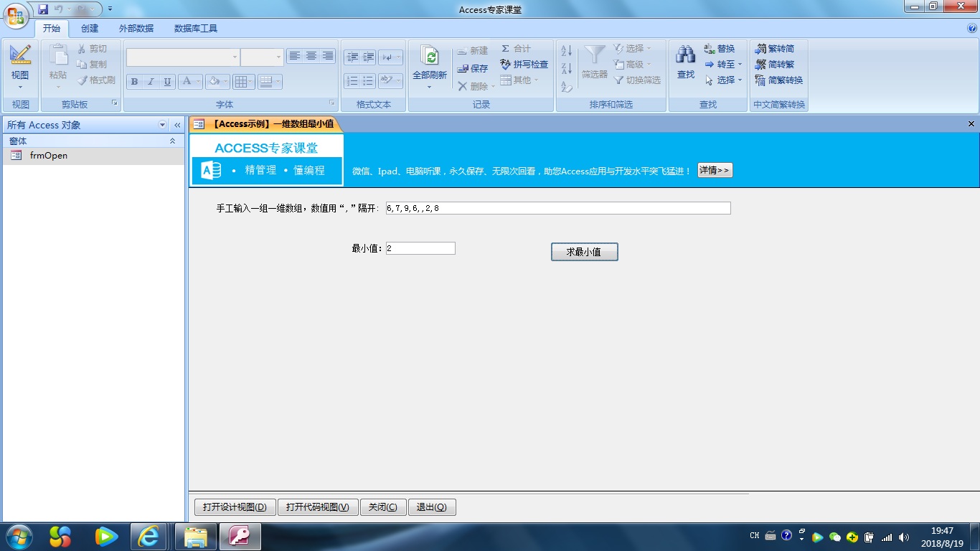Viewport: 980px width, 551px height.
Task: Switch to the 外部数据 ribbon tab
Action: (x=136, y=29)
